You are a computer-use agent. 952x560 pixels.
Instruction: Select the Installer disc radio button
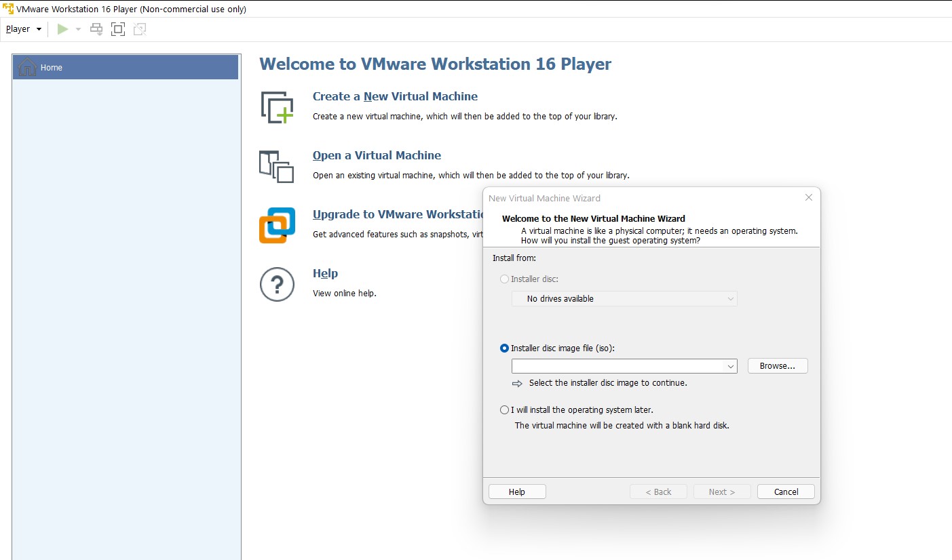coord(504,279)
